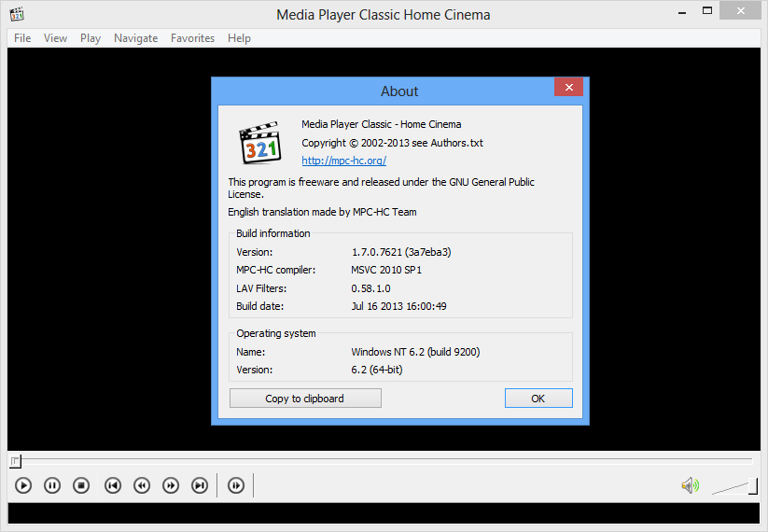Close the Media Player Classic main window
Screen dimensions: 768x532
[740, 11]
